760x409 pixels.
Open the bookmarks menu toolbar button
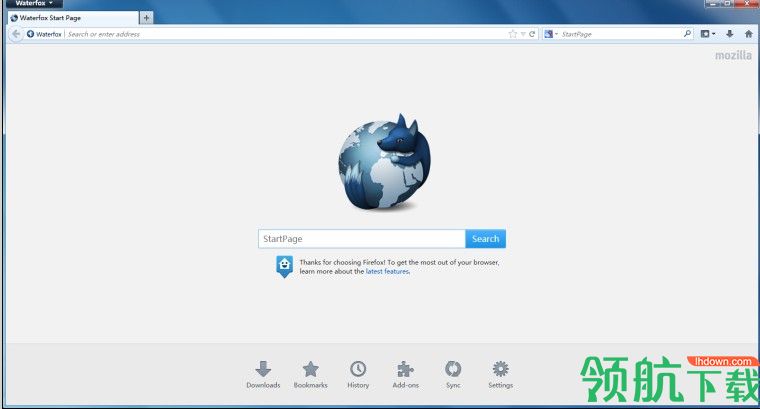(x=708, y=34)
